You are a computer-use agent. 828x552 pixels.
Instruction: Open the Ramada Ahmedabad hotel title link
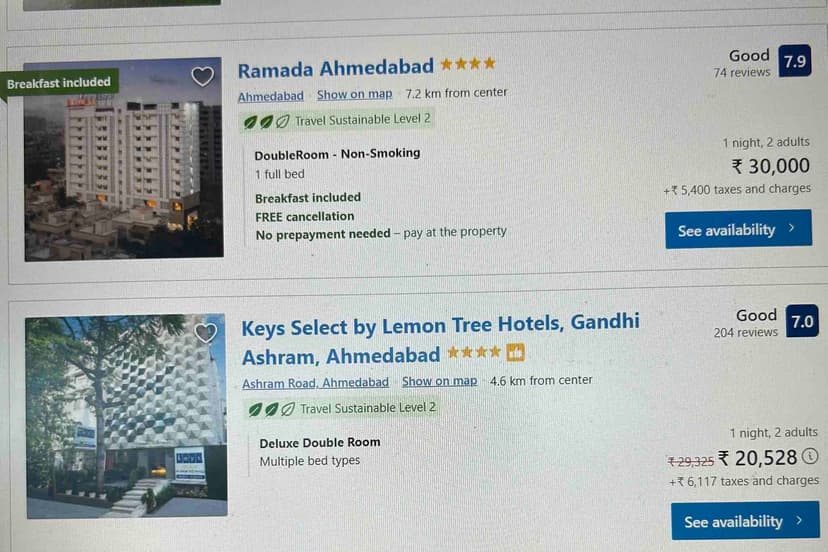335,68
